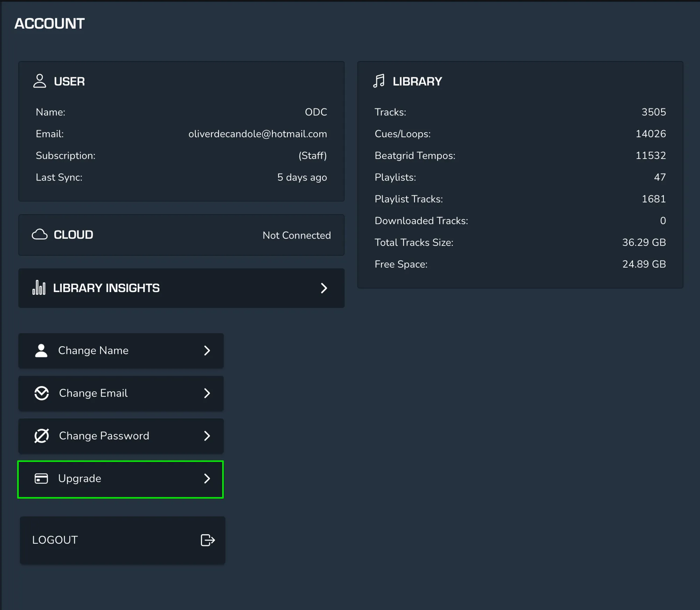
Task: Click the logout exit-arrow icon
Action: (x=208, y=540)
